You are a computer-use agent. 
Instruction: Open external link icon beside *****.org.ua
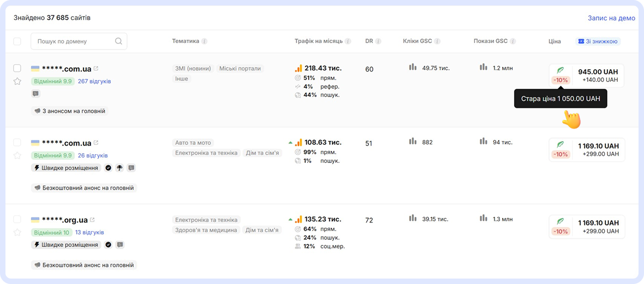point(92,220)
